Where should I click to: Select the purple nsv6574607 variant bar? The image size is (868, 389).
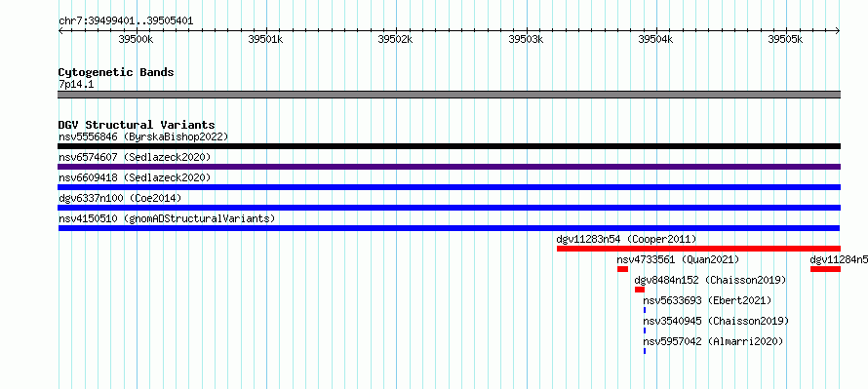click(x=449, y=167)
